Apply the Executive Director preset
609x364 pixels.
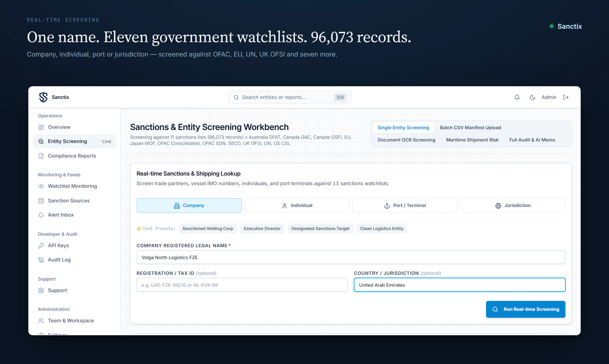pyautogui.click(x=262, y=229)
